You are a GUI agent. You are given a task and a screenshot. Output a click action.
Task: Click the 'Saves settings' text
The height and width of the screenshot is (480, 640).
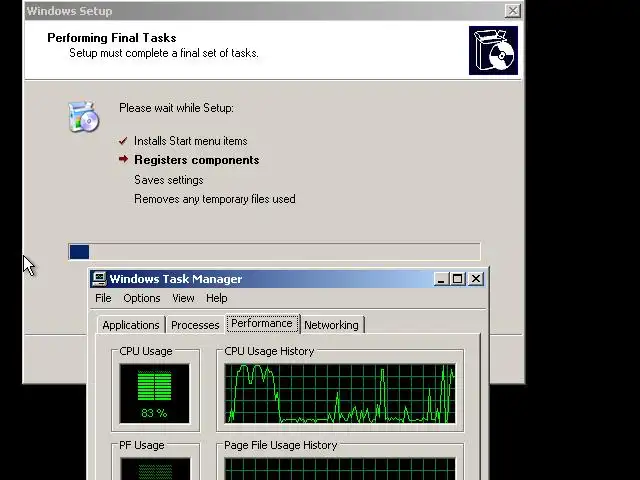point(169,180)
